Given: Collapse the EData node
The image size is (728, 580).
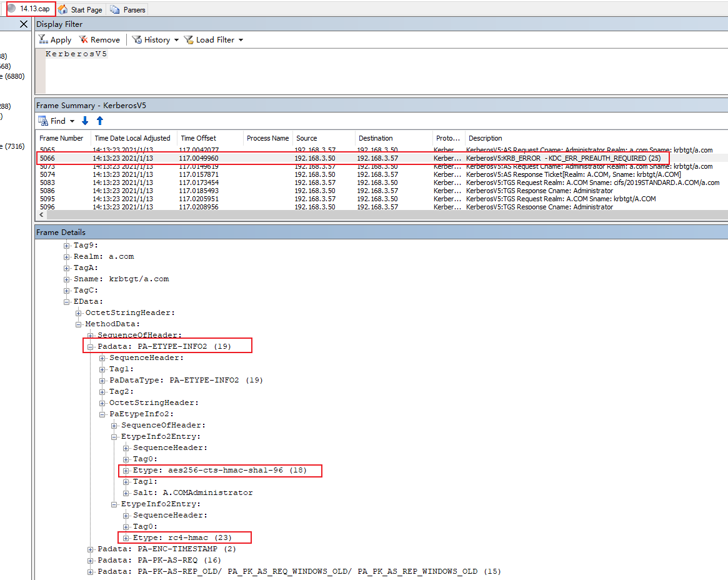Looking at the screenshot, I should pos(66,302).
